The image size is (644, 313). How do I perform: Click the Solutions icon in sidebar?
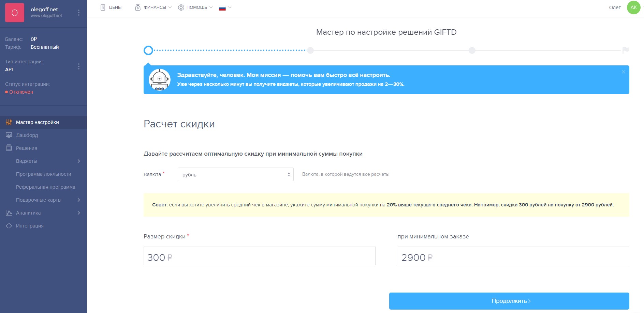(9, 148)
